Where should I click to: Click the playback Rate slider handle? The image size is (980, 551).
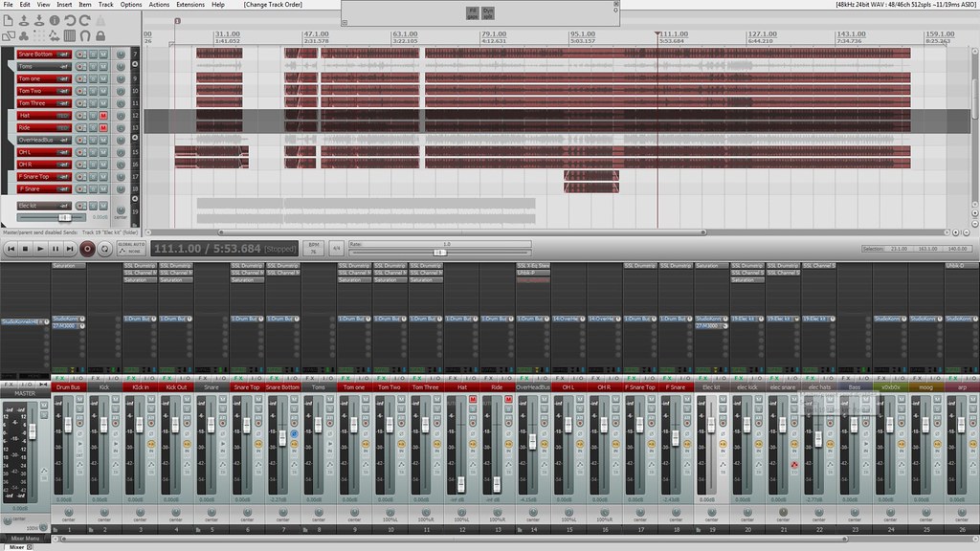(439, 253)
